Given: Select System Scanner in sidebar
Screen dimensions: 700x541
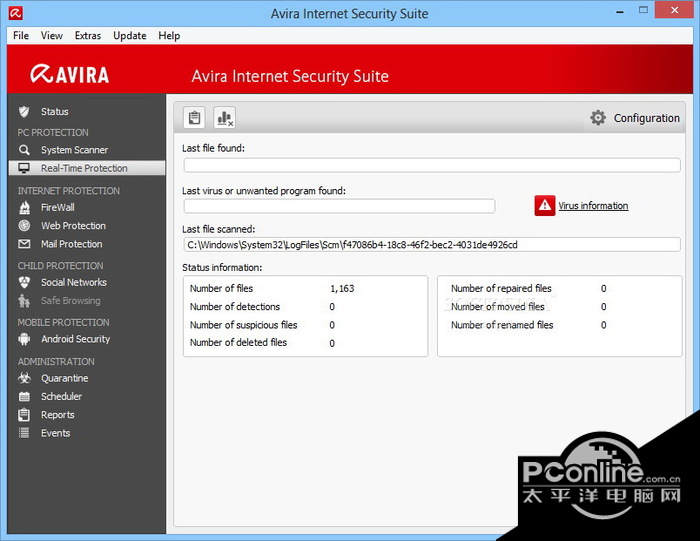Looking at the screenshot, I should point(75,150).
